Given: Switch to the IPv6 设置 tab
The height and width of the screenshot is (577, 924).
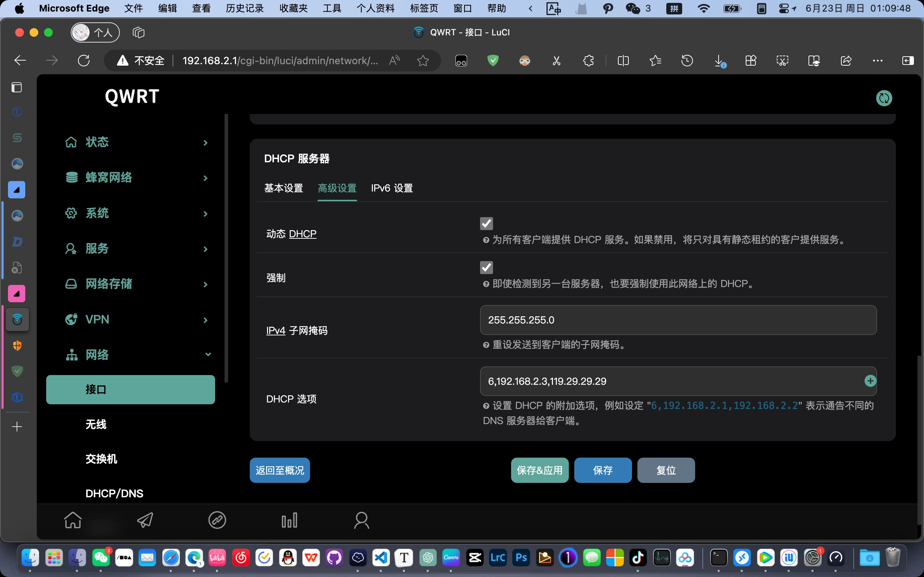Looking at the screenshot, I should click(392, 188).
